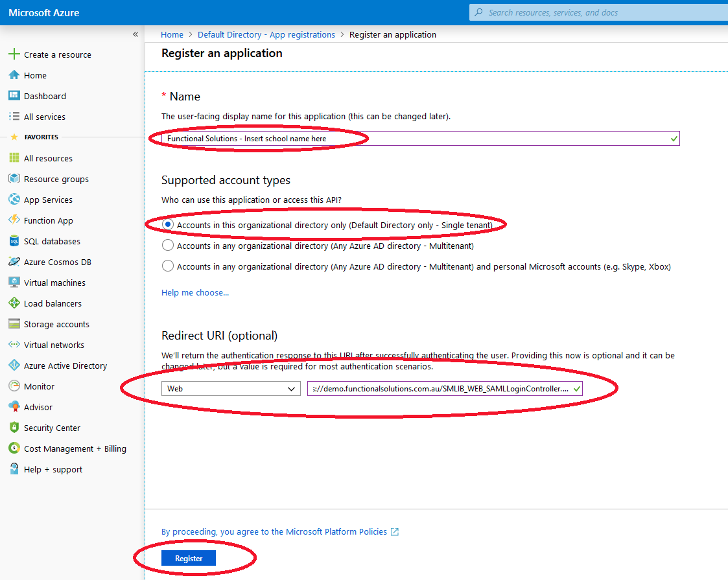728x580 pixels.
Task: Go to Home in the breadcrumb
Action: point(172,35)
